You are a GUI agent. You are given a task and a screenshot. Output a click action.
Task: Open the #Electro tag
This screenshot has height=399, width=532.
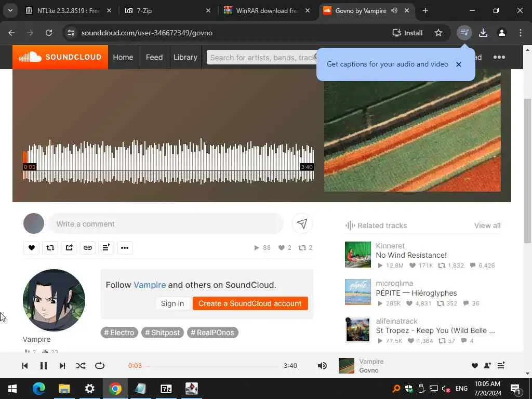tap(119, 332)
